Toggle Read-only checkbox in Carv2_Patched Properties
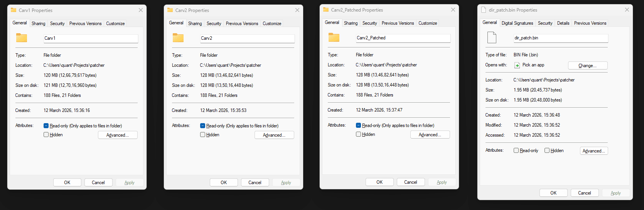Screen dimensions: 644x210 point(358,125)
